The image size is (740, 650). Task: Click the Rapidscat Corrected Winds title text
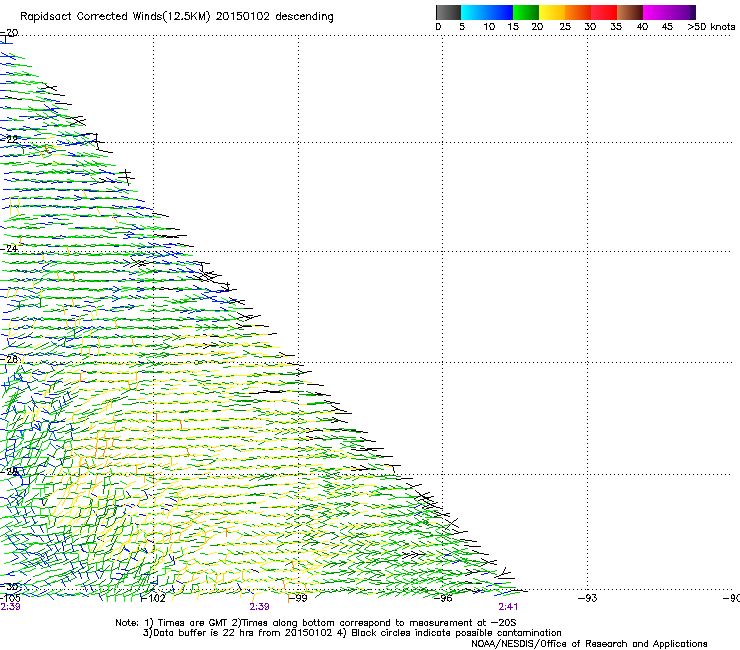coord(177,17)
